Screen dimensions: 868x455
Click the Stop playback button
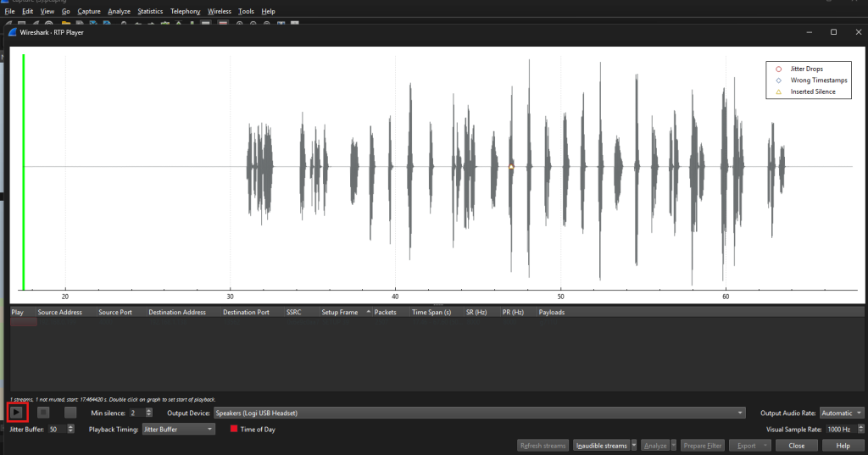tap(43, 413)
